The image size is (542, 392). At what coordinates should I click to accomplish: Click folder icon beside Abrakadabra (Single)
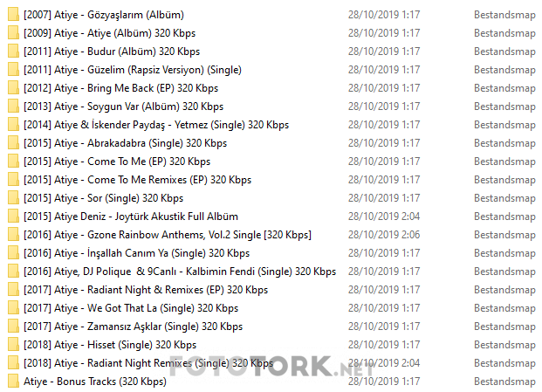click(13, 143)
